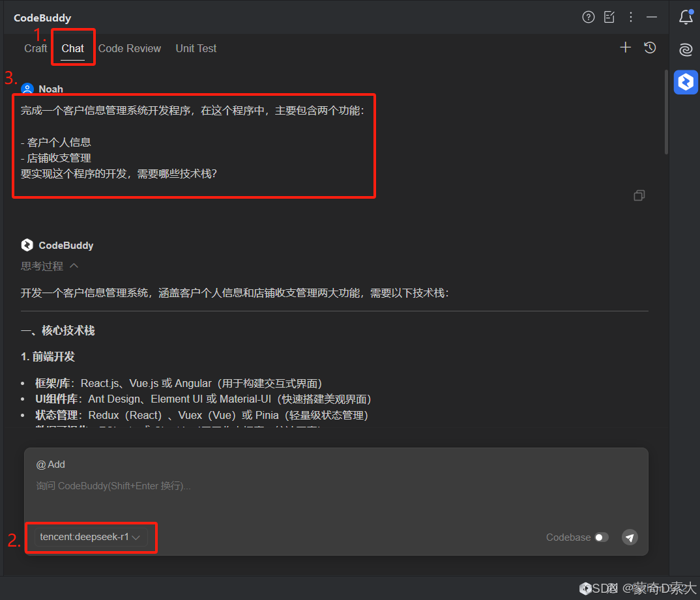Image resolution: width=700 pixels, height=600 pixels.
Task: Switch to Unit Test tab
Action: [x=196, y=48]
